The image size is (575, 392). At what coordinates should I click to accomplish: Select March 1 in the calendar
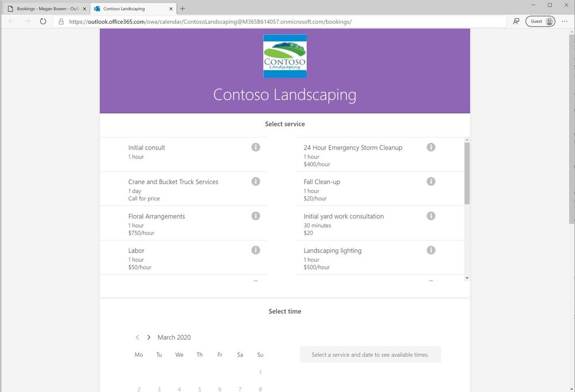[260, 372]
